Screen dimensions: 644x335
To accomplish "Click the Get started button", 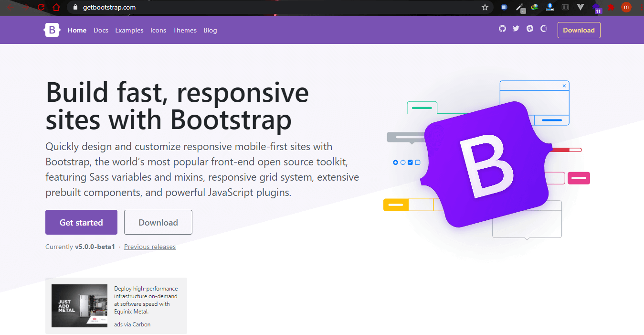I will point(81,222).
